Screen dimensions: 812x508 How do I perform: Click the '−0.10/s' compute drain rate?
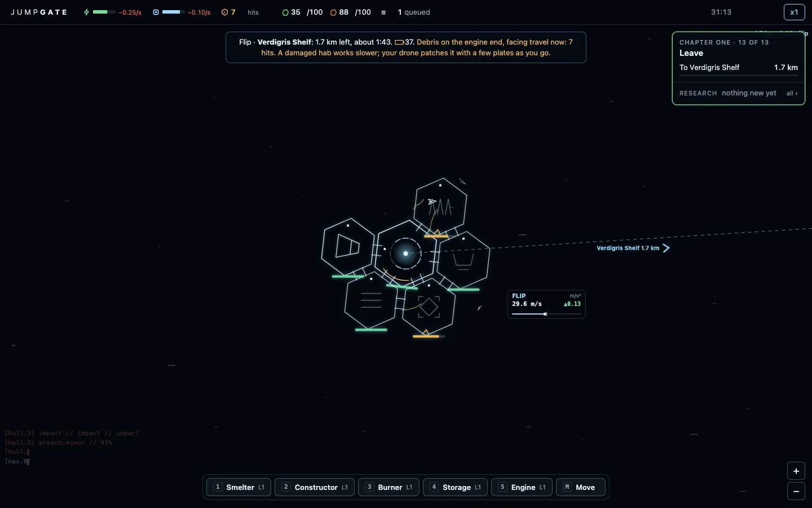tap(199, 12)
